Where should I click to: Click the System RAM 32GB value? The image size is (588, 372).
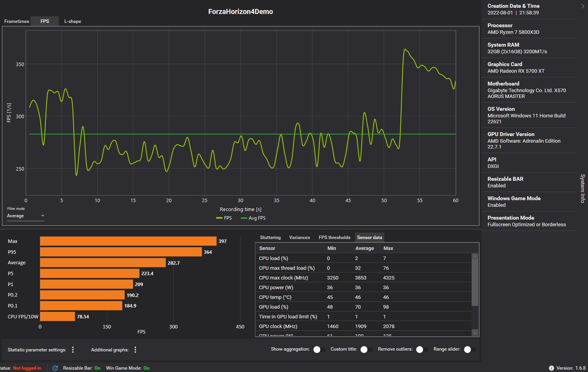coord(517,52)
